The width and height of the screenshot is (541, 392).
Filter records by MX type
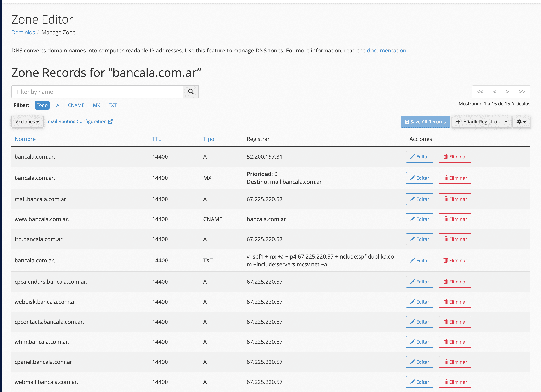96,105
